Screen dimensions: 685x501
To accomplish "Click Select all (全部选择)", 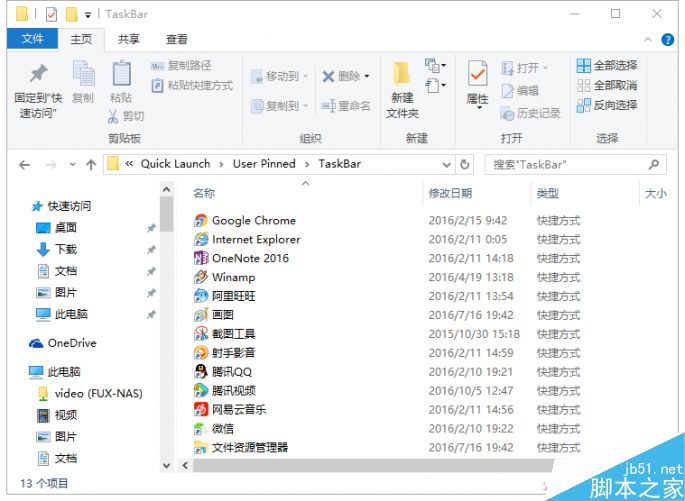I will [x=606, y=66].
